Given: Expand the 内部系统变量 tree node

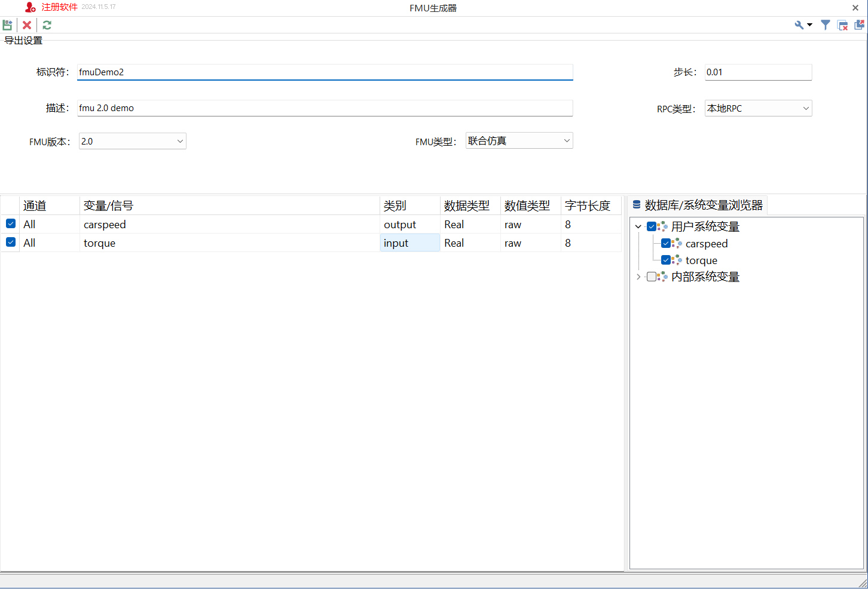Looking at the screenshot, I should click(638, 276).
